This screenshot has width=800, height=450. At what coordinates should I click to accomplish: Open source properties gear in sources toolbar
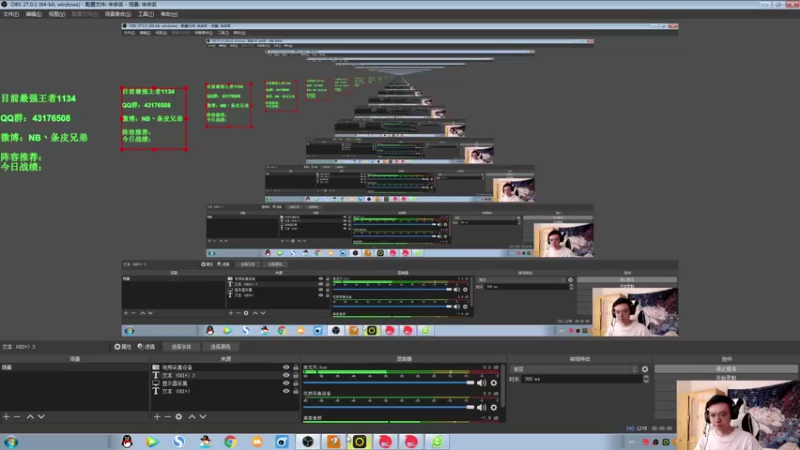(x=179, y=417)
